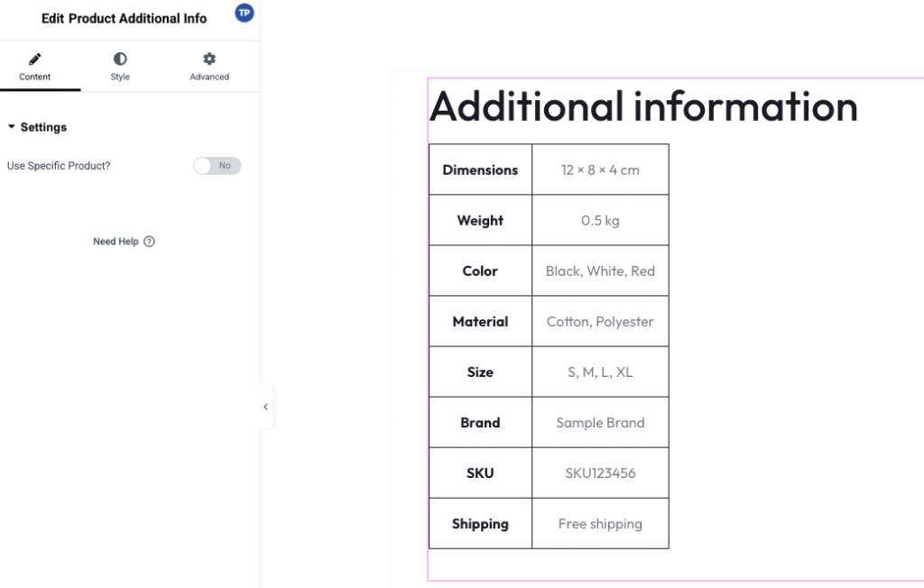
Task: Click the half-circle Style icon
Action: coord(120,59)
